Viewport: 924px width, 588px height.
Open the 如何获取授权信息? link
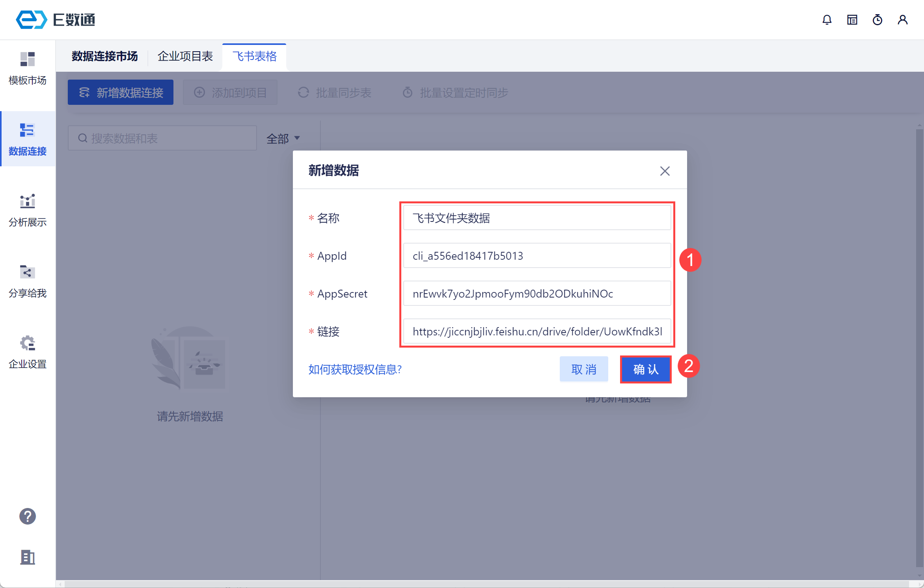coord(355,369)
